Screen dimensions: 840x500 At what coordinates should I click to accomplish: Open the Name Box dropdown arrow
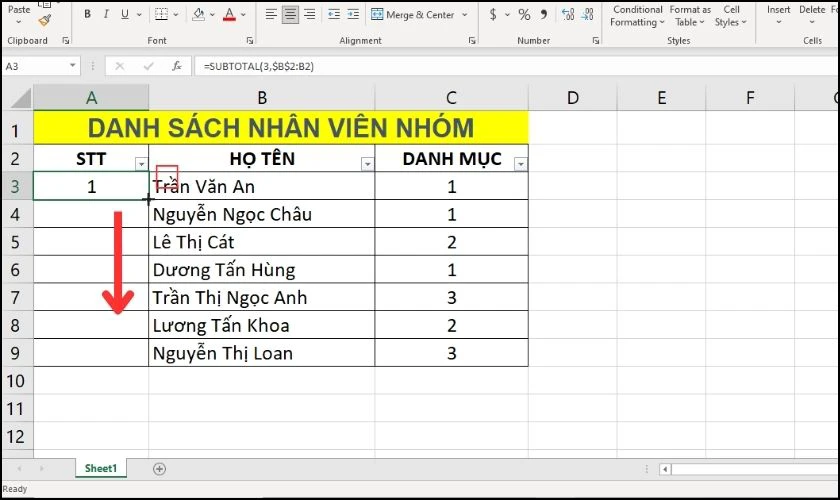coord(72,66)
